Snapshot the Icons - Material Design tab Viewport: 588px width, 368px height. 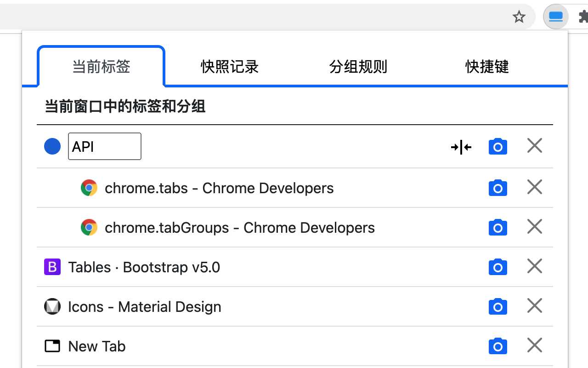[498, 307]
